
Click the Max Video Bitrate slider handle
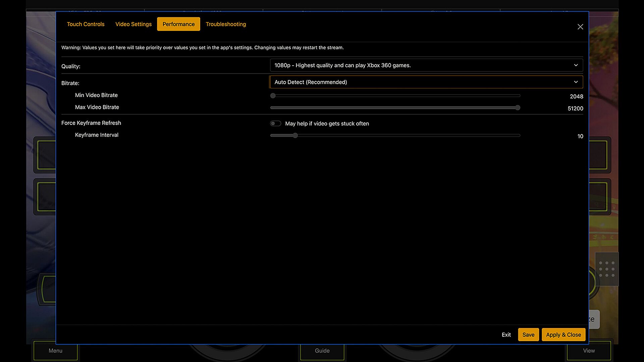click(x=518, y=108)
